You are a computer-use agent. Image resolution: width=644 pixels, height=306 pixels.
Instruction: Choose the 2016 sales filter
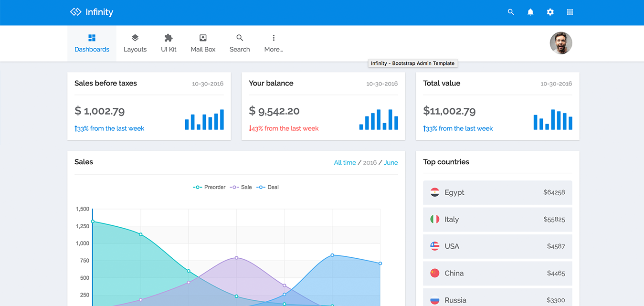pos(370,163)
